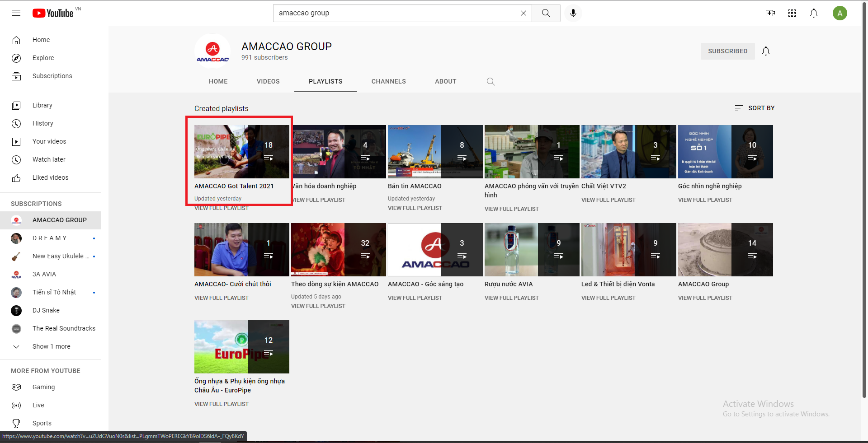
Task: View full playlist for Rượu nước AVIA
Action: click(512, 298)
